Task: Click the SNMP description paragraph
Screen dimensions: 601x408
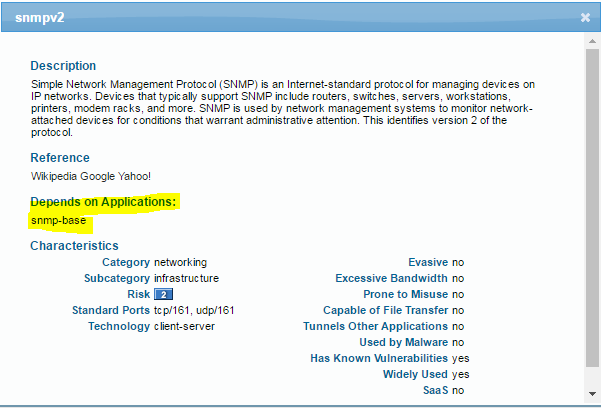Action: point(282,108)
